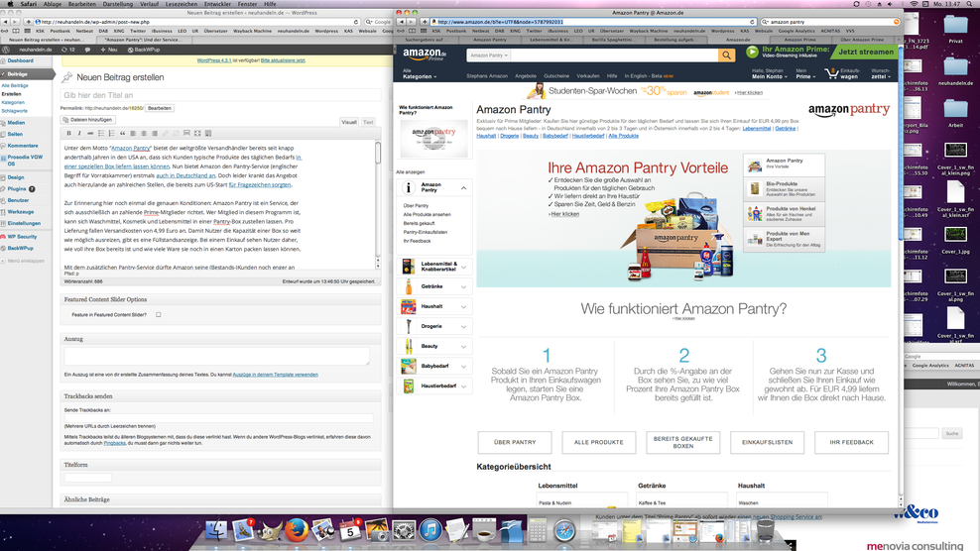Open Finder from the Dock
980x551 pixels.
coord(216,530)
